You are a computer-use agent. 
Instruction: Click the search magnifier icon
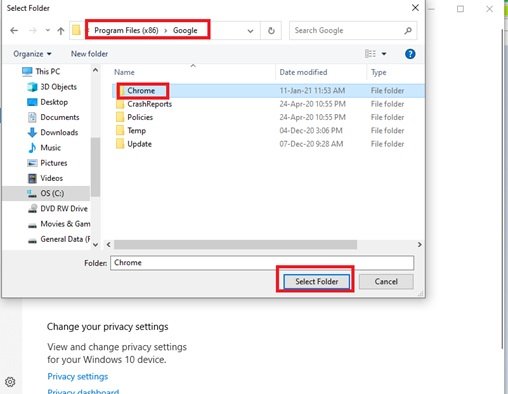(408, 31)
